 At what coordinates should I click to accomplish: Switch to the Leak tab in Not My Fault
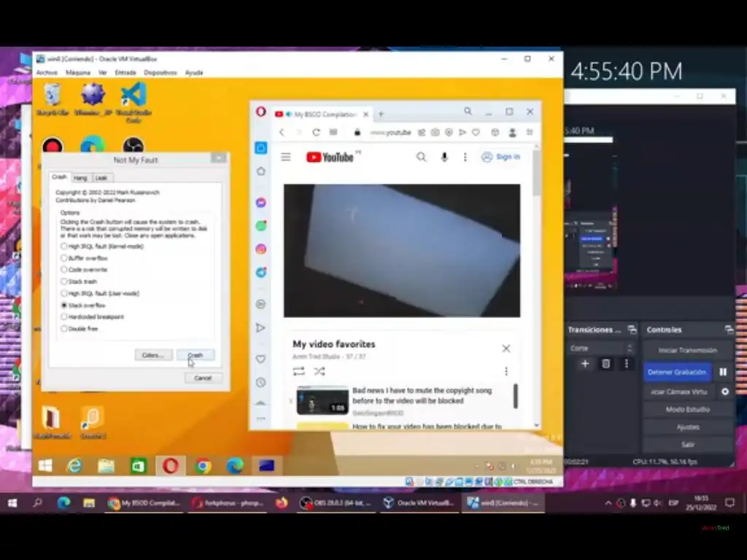101,178
